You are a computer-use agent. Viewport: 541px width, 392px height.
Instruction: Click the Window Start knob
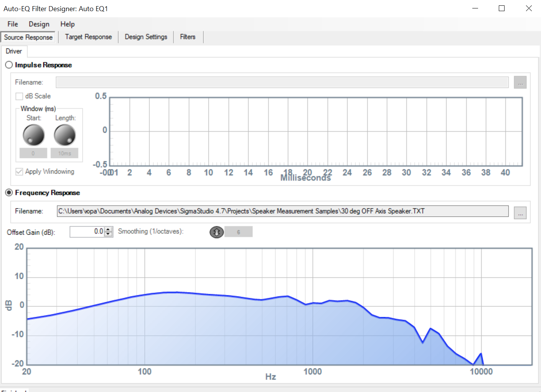[x=34, y=135]
